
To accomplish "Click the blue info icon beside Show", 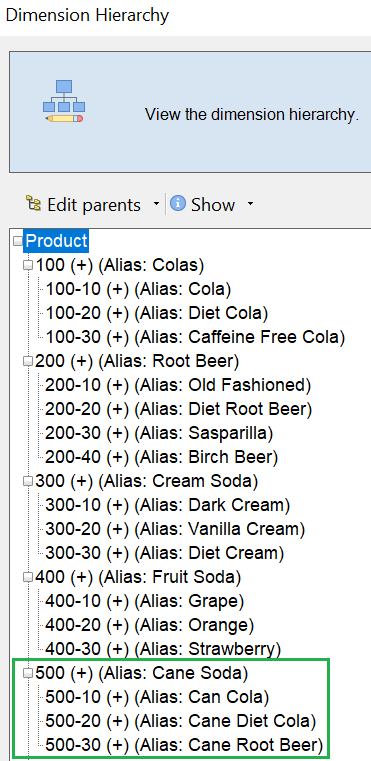I will pos(178,203).
